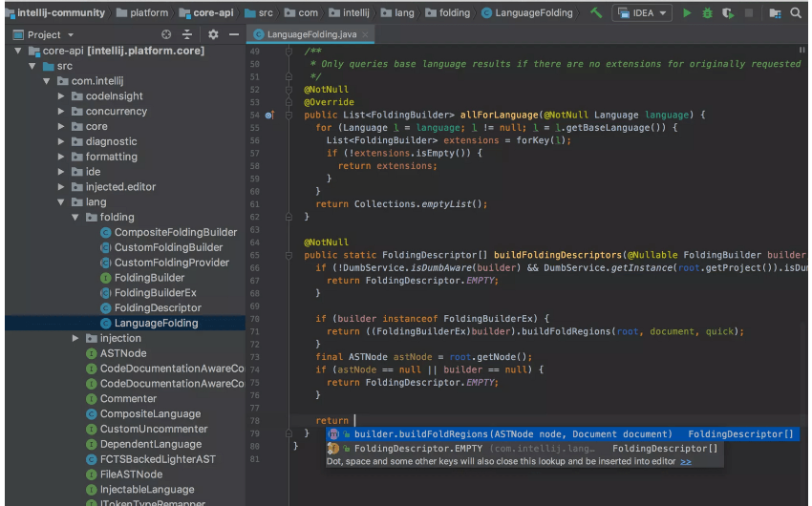Click the Build project hammer icon
Image resolution: width=812 pixels, height=506 pixels.
(x=597, y=13)
